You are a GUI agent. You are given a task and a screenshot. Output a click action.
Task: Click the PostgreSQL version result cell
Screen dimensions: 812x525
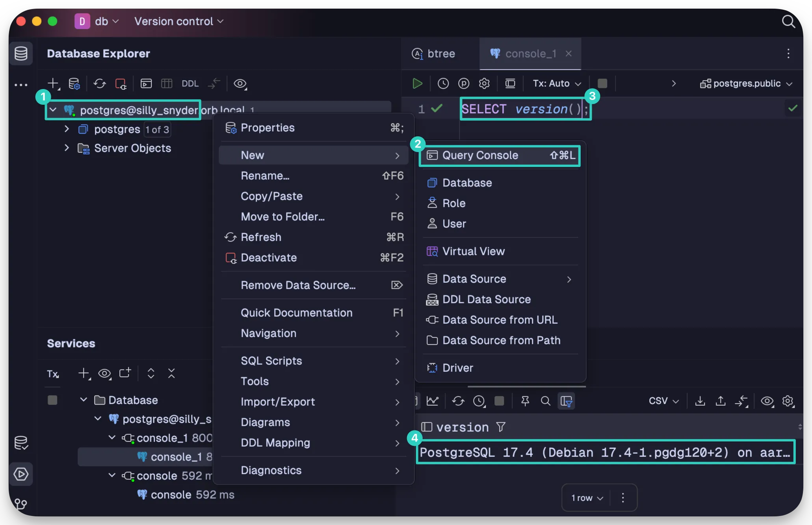point(606,452)
